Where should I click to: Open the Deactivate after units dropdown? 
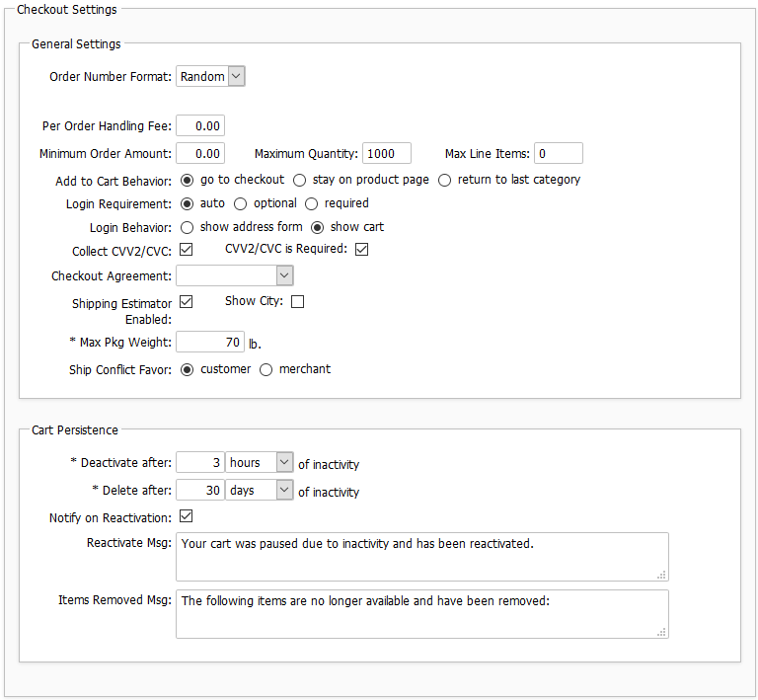pos(260,463)
